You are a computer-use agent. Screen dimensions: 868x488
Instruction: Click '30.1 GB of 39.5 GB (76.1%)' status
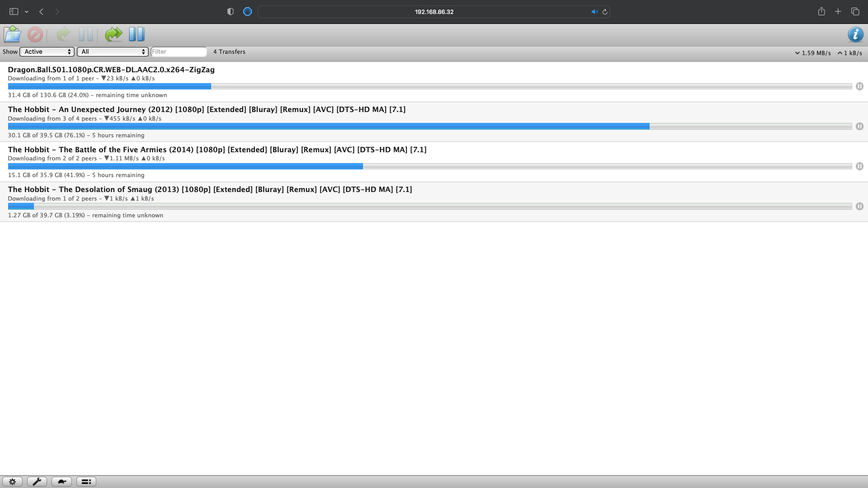click(x=47, y=135)
